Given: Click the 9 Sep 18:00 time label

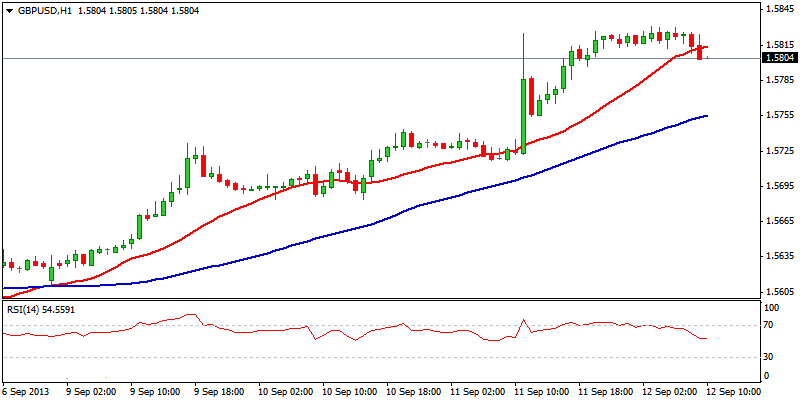Looking at the screenshot, I should coord(220,391).
